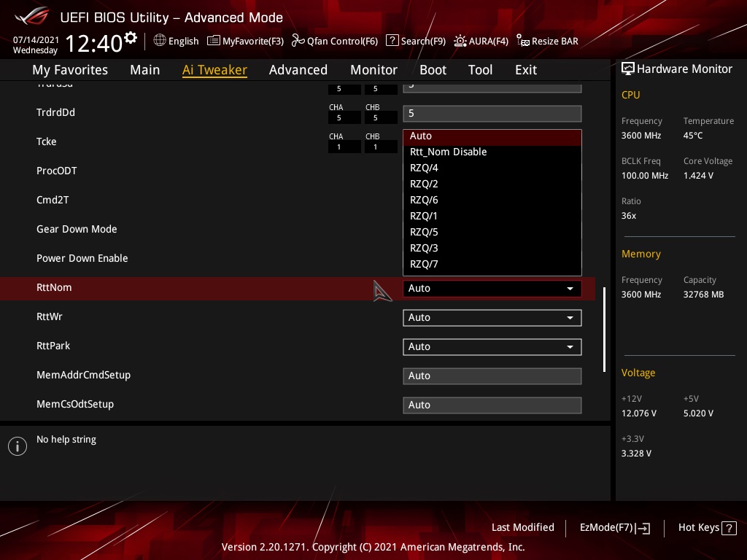Open the Tool tab

click(x=480, y=70)
